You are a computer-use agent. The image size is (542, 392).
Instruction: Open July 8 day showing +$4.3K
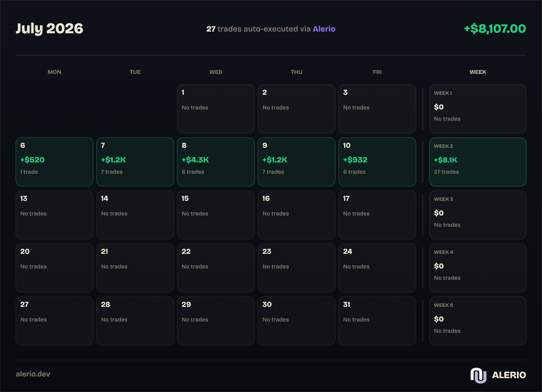click(216, 162)
